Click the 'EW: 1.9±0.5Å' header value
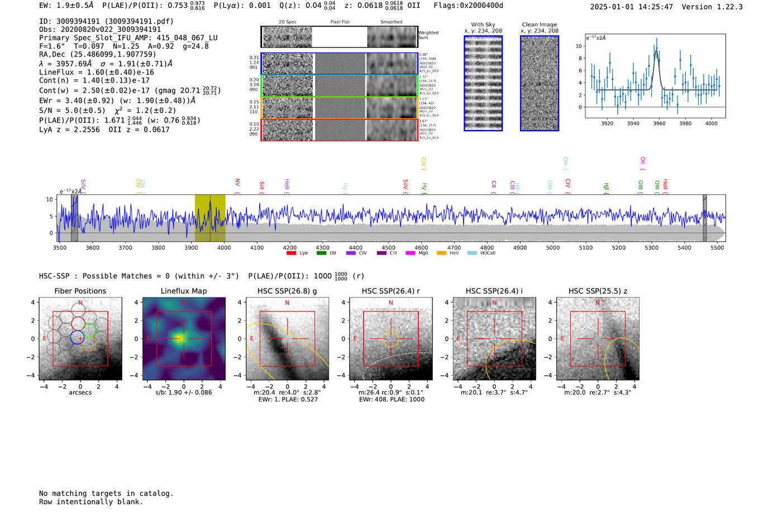Image resolution: width=782 pixels, height=532 pixels. click(66, 6)
